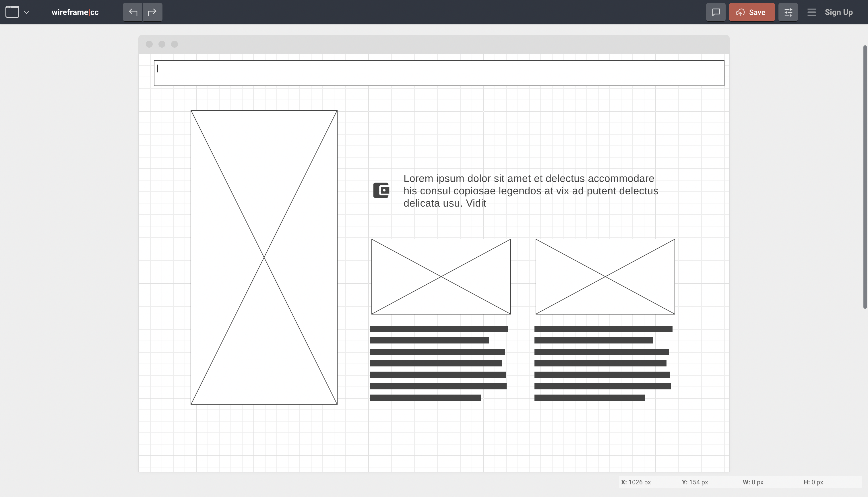Open the Sign Up link
This screenshot has width=868, height=497.
(839, 12)
